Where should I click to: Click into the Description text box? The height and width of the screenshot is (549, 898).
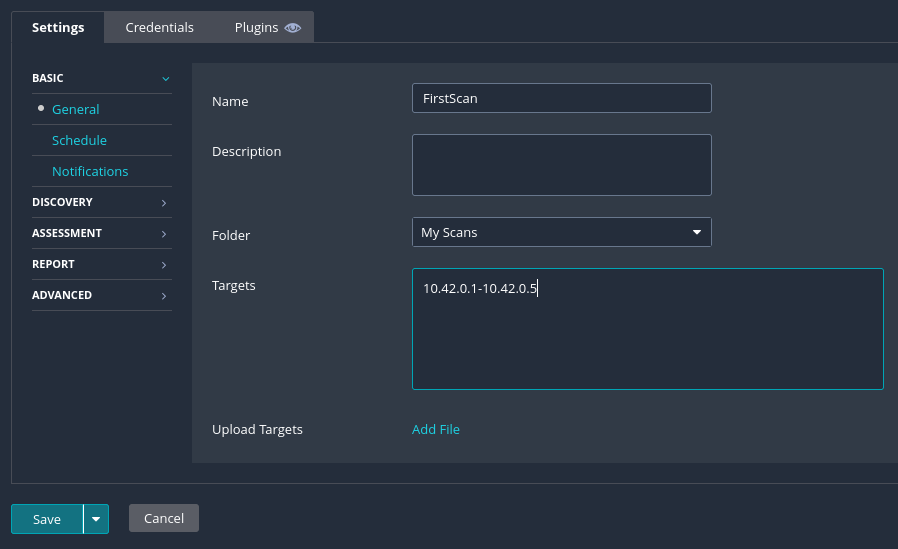561,165
